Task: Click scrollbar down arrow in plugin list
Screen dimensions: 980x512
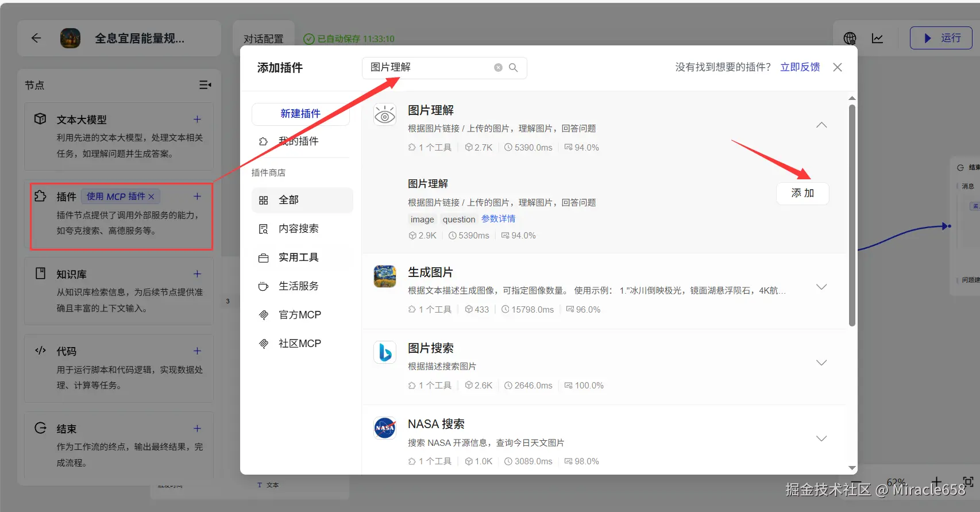Action: [x=852, y=468]
